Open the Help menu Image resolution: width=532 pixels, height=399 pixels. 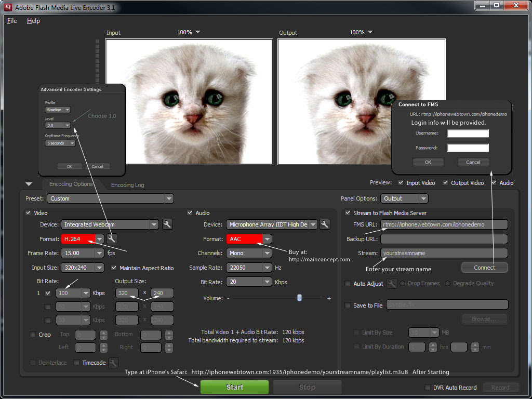click(33, 21)
